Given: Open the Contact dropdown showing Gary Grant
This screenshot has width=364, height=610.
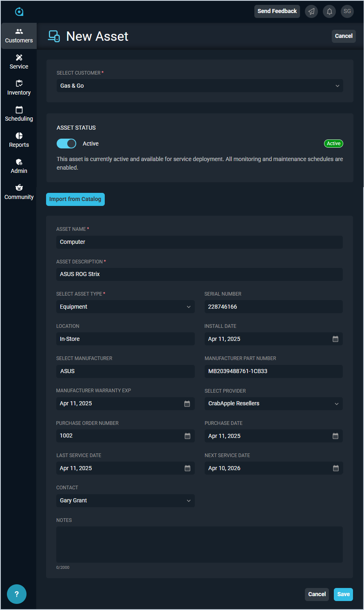Looking at the screenshot, I should coord(125,501).
